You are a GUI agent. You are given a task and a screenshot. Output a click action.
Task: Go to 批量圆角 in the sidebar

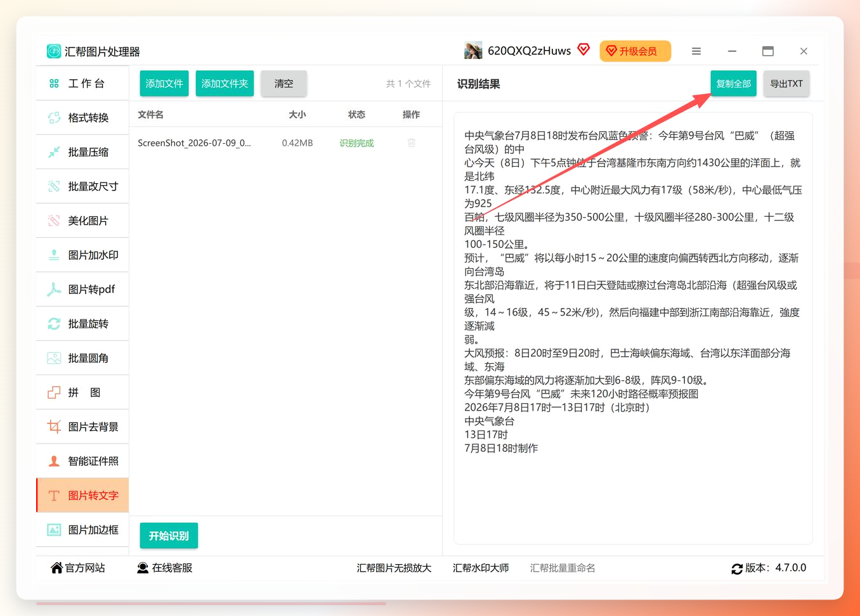(x=88, y=358)
